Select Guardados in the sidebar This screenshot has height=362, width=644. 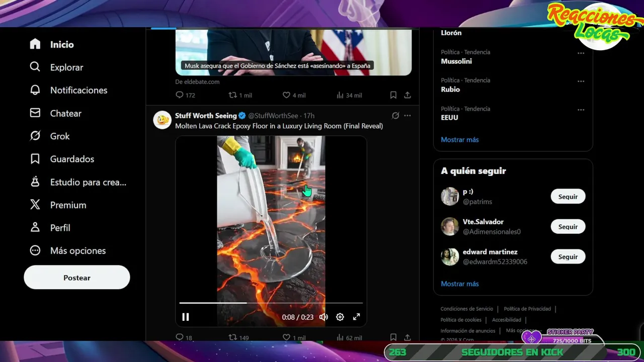tap(72, 159)
